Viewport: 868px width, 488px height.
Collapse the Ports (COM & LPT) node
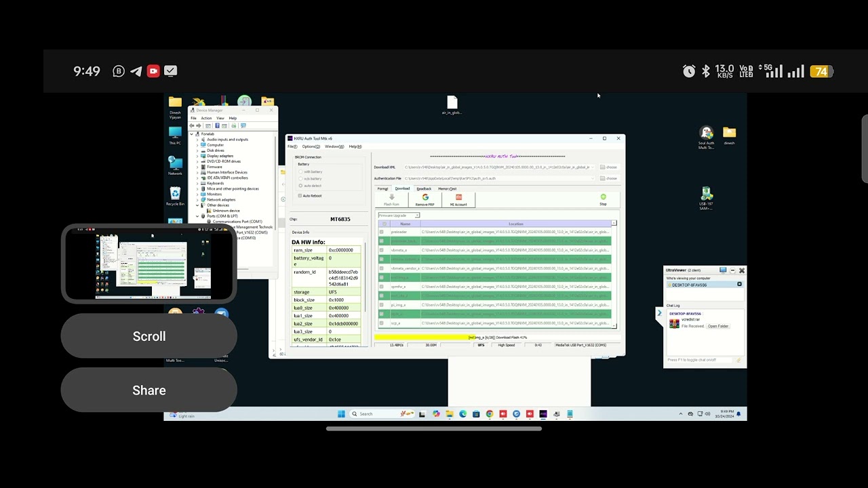[x=197, y=216]
